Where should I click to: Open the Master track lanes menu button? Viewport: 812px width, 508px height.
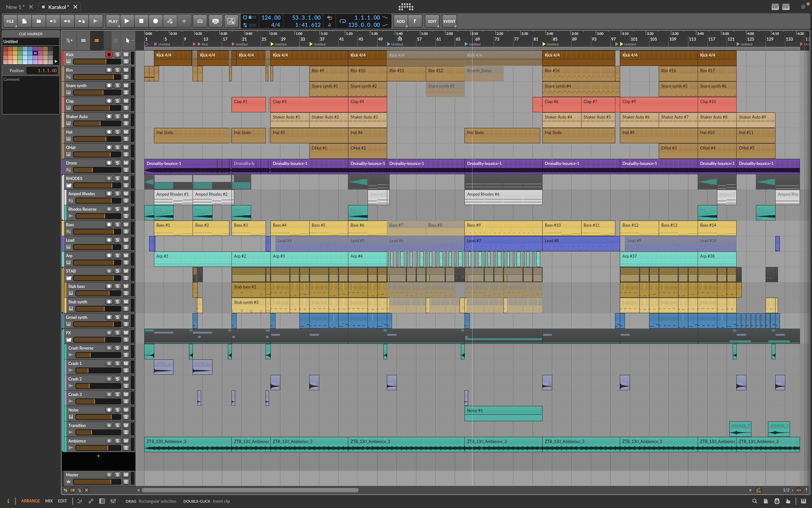click(126, 481)
